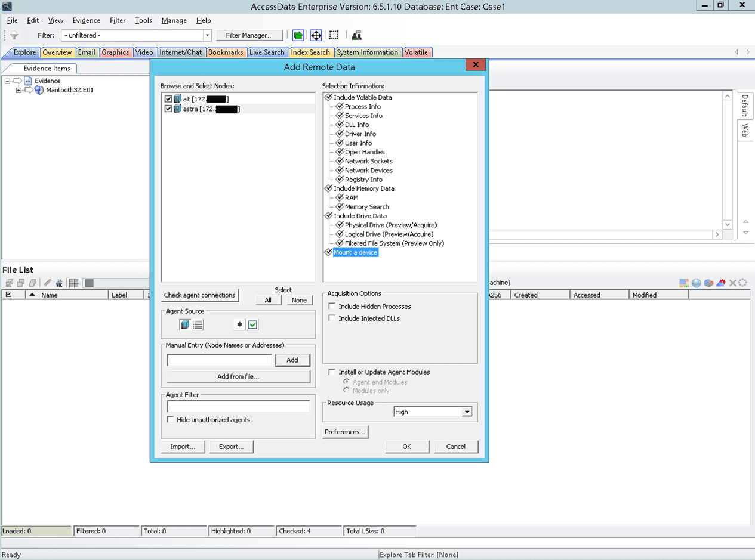Open Preferences in the dialog
This screenshot has height=560, width=755.
point(346,432)
